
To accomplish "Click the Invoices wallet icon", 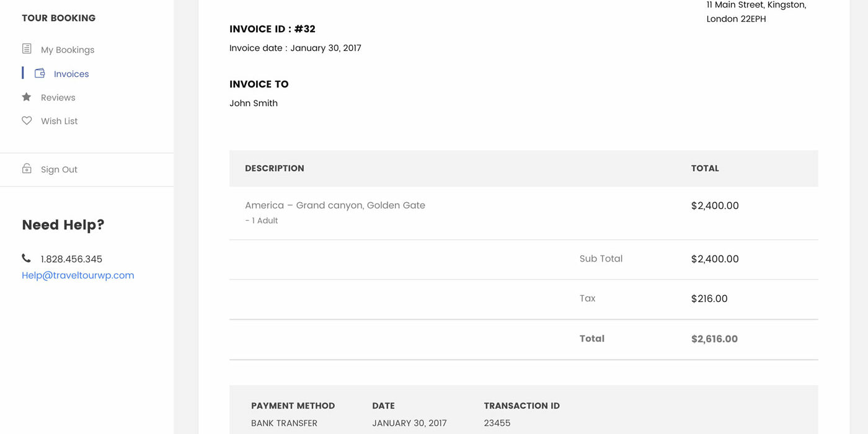I will click(40, 73).
